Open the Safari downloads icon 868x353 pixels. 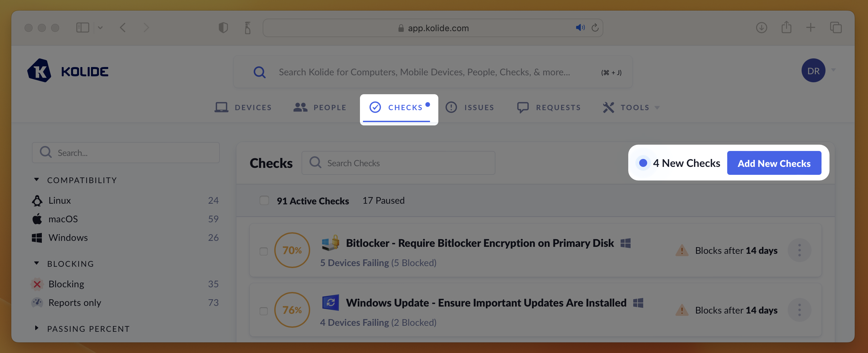click(761, 28)
